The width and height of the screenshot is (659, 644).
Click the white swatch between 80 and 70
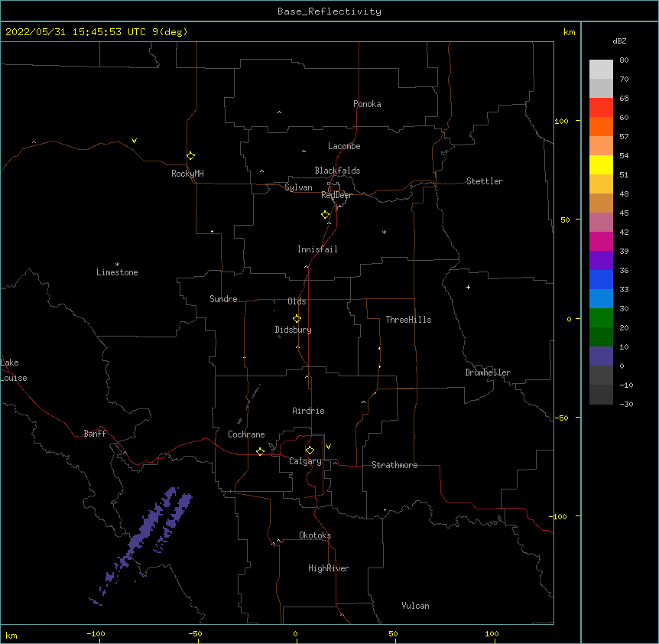tap(601, 69)
